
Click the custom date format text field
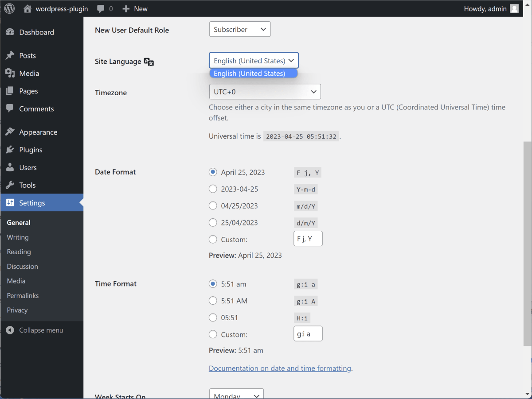coord(308,239)
